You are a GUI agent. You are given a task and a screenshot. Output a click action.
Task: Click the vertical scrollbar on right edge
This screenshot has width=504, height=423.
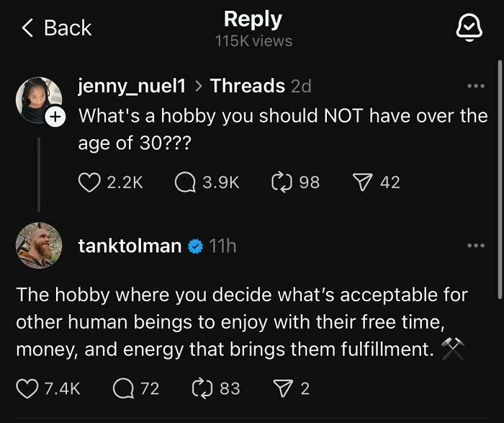(499, 180)
